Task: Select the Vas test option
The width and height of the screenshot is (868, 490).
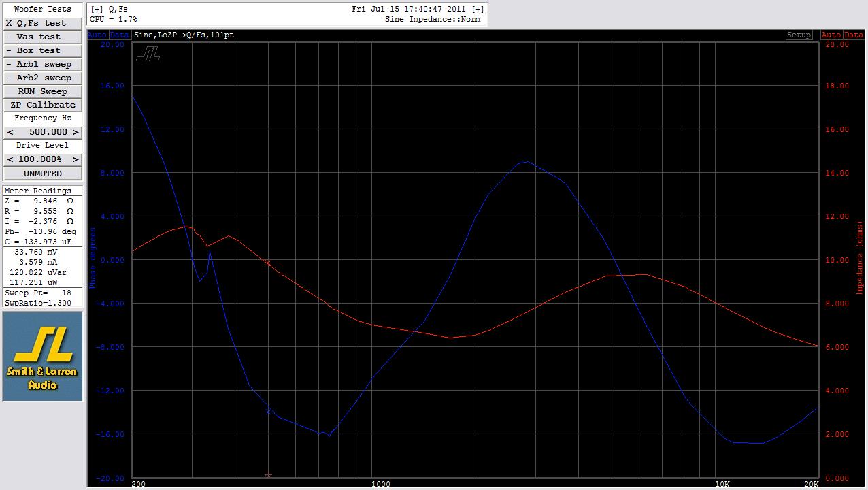Action: coord(42,37)
